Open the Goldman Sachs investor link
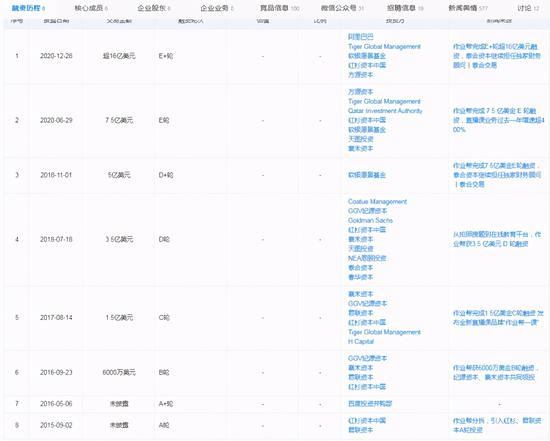 pos(370,220)
